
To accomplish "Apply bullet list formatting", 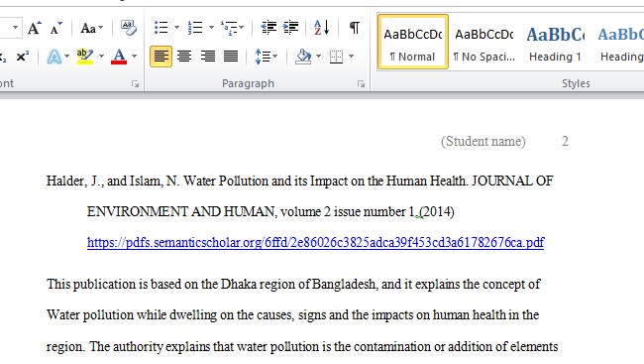I will pos(161,28).
